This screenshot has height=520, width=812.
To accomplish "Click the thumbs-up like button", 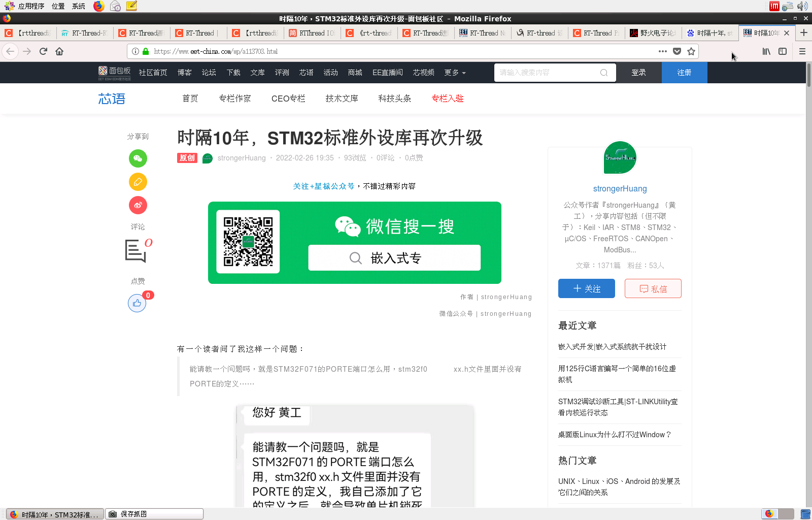I will 137,303.
